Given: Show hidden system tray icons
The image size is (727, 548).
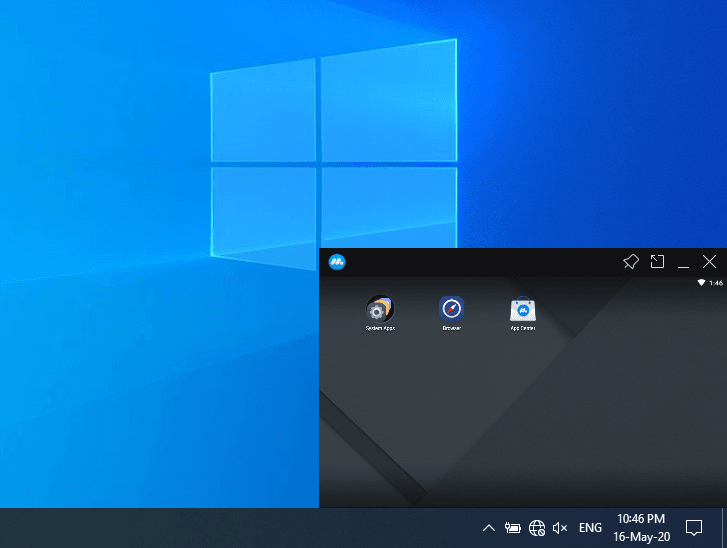Looking at the screenshot, I should click(489, 528).
